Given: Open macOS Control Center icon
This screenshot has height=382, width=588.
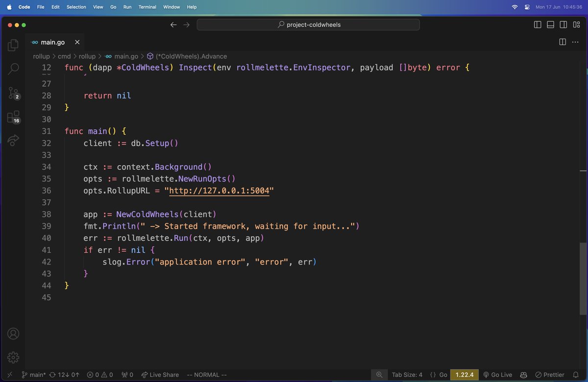Looking at the screenshot, I should (527, 7).
